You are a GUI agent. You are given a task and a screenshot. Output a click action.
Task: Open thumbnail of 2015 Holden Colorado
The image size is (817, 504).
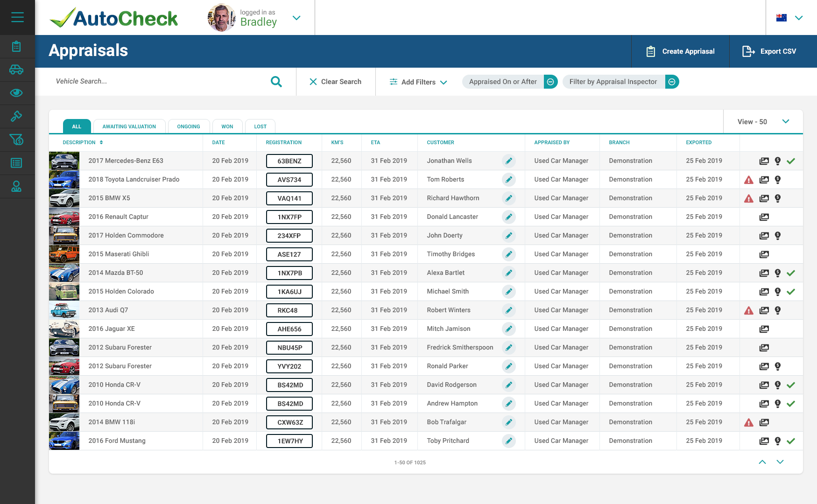tap(64, 292)
